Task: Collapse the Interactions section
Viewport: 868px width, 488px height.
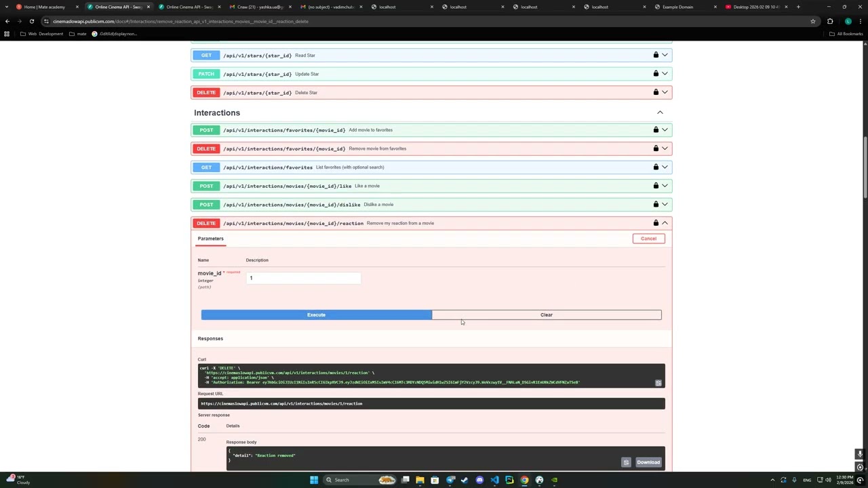Action: click(660, 113)
